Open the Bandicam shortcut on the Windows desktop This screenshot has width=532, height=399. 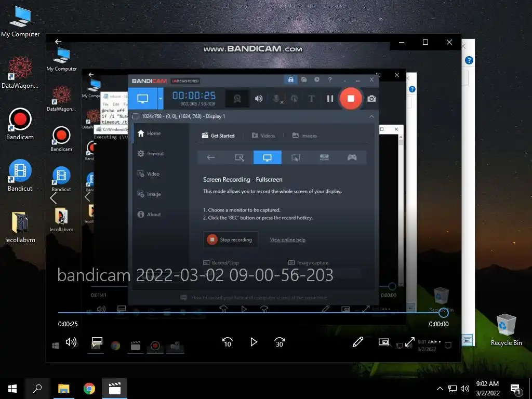20,124
